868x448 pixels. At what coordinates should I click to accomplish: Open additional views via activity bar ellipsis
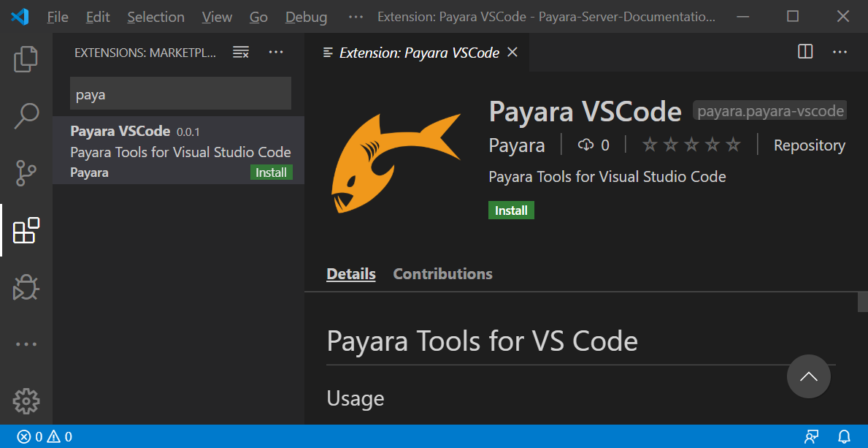26,344
